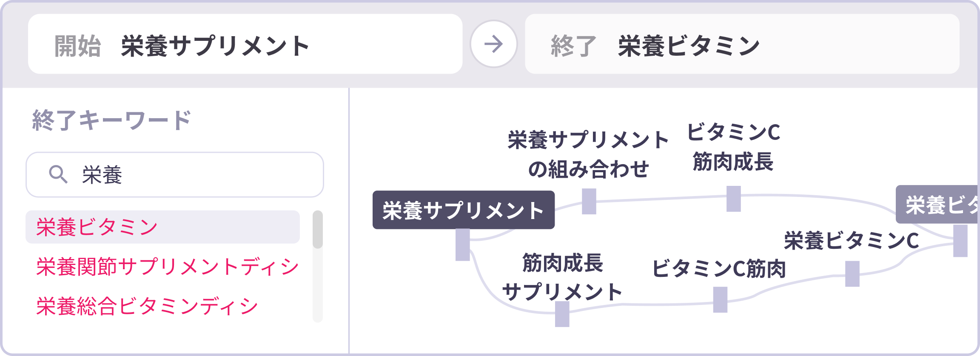Click node bar under 栄養ビタミンC
980x356 pixels.
pos(852,274)
